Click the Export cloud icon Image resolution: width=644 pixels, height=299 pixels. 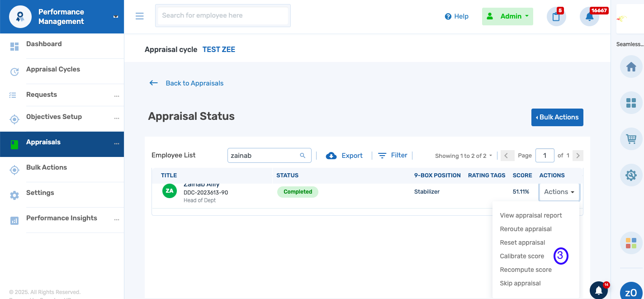tap(331, 155)
